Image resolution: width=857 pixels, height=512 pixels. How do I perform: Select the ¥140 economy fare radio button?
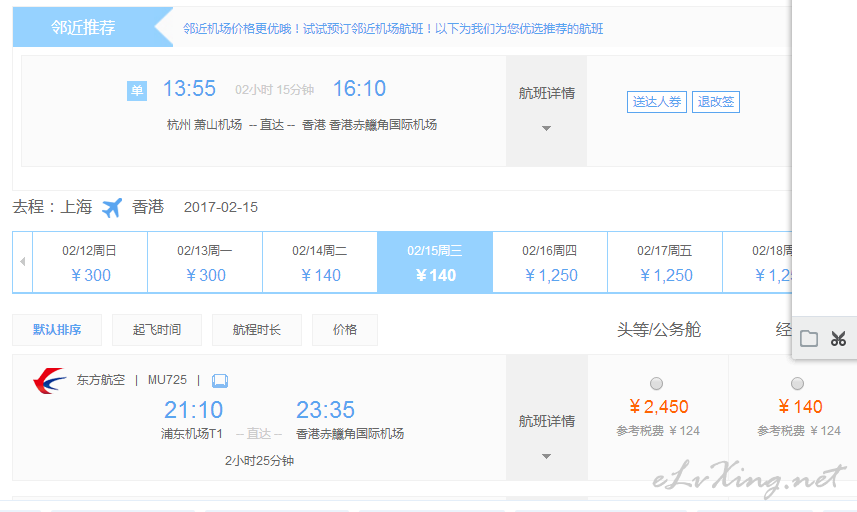click(797, 383)
